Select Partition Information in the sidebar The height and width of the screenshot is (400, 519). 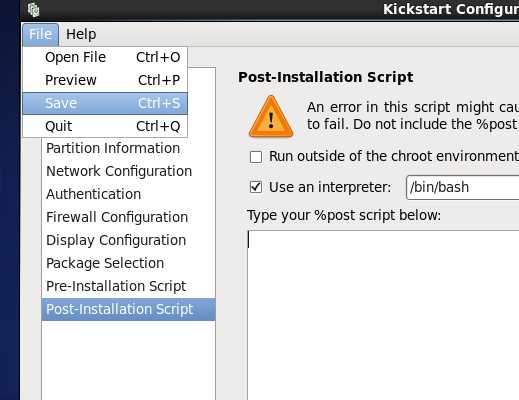pyautogui.click(x=128, y=148)
